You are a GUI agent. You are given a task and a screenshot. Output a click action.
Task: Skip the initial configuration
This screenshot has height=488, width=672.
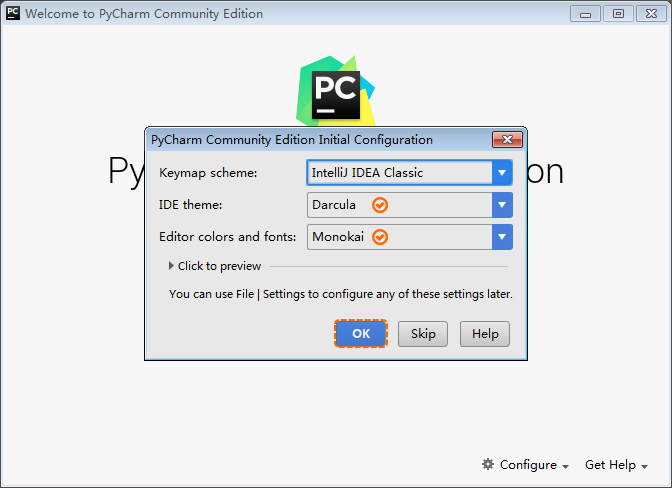coord(423,334)
